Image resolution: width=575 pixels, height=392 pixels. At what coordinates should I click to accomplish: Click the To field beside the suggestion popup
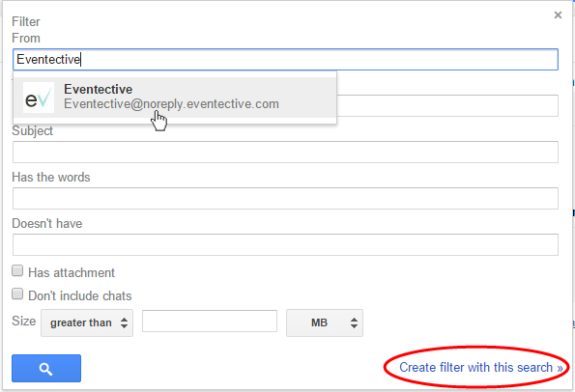(447, 106)
